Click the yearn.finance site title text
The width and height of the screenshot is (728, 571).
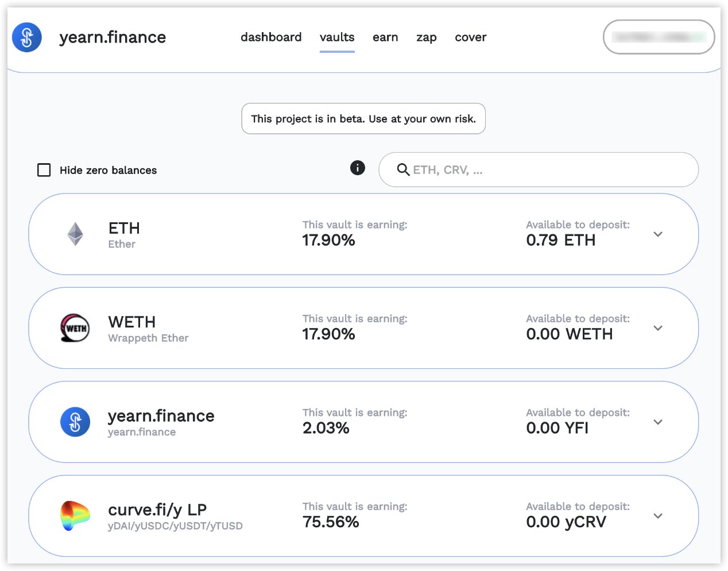(113, 37)
